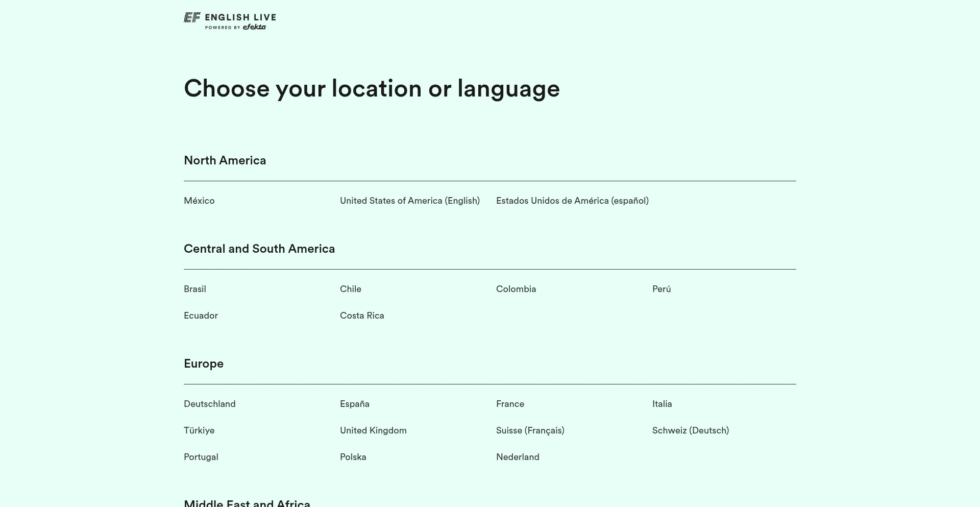Select United Kingdom location
The image size is (980, 507).
point(373,430)
